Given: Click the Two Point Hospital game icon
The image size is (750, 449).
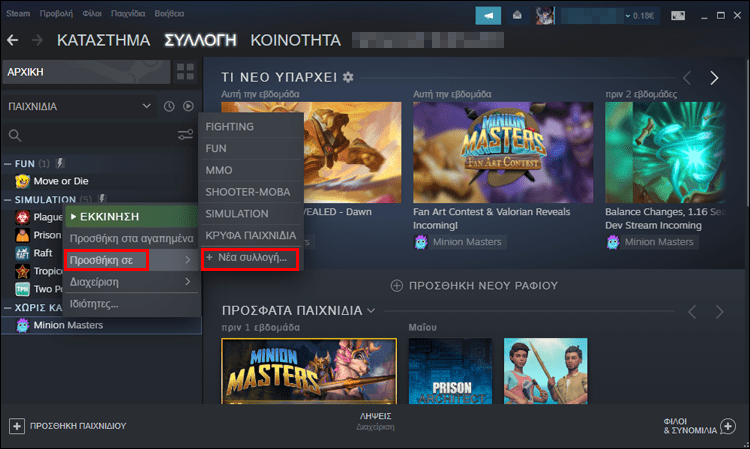Looking at the screenshot, I should coord(22,289).
